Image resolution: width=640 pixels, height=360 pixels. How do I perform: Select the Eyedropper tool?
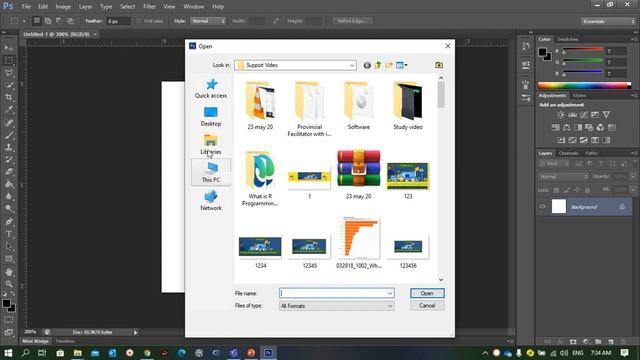pos(9,110)
